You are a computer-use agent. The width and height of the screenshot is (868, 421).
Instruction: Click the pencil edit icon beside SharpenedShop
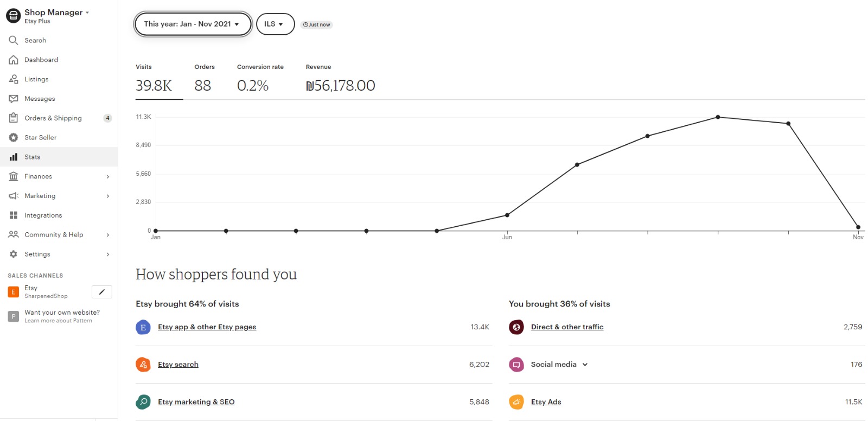click(x=102, y=292)
